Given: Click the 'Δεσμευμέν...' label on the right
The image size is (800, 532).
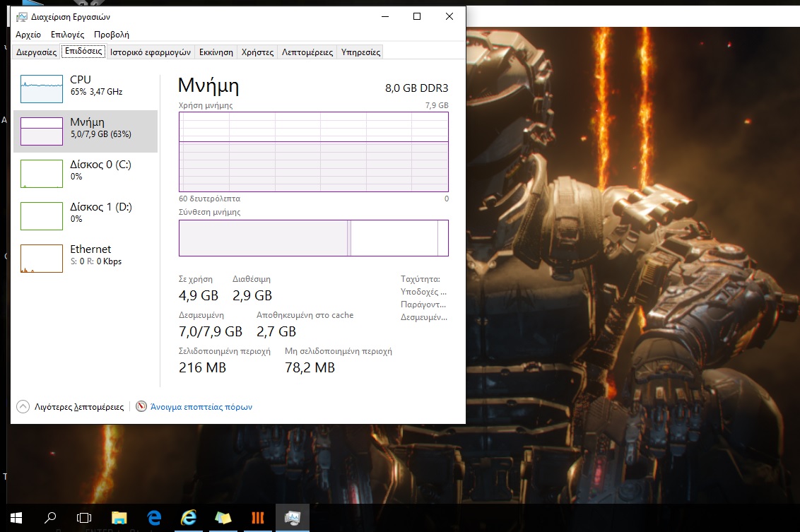Looking at the screenshot, I should 424,317.
